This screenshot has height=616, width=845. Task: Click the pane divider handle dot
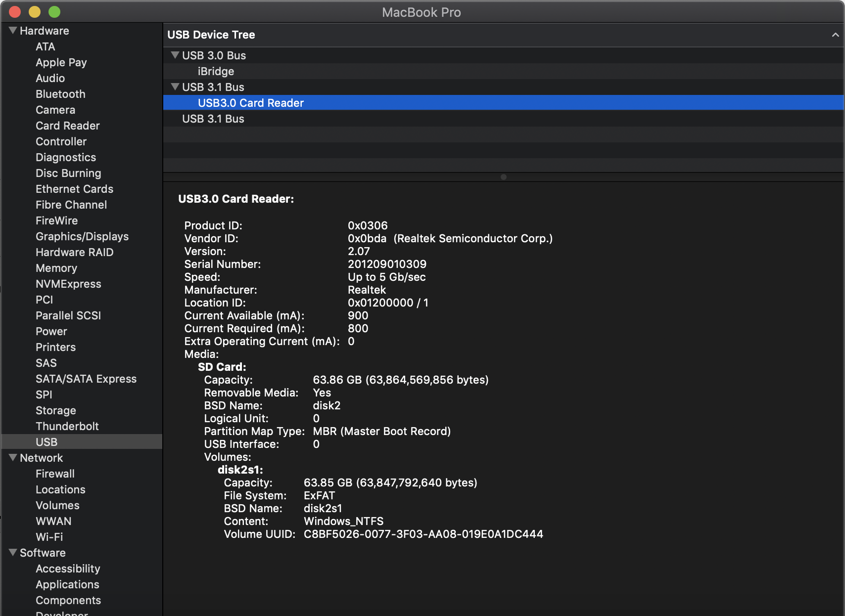pos(504,176)
